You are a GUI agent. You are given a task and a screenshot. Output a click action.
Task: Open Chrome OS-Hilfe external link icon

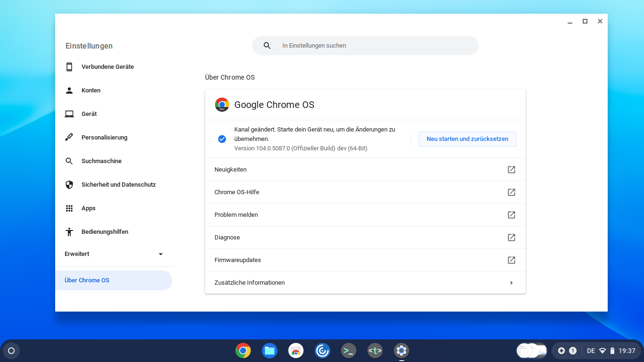(x=512, y=192)
